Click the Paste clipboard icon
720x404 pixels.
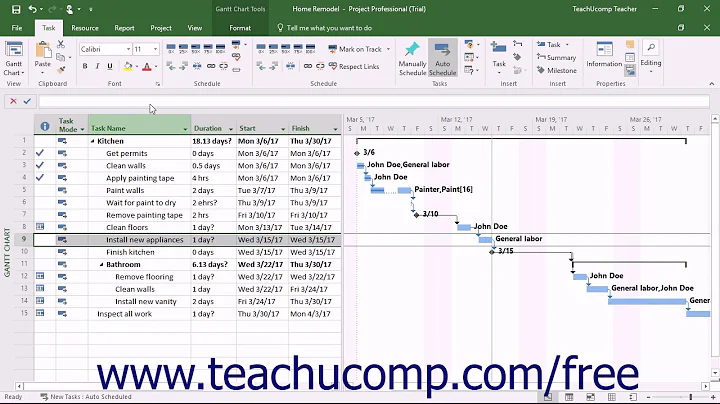[43, 50]
